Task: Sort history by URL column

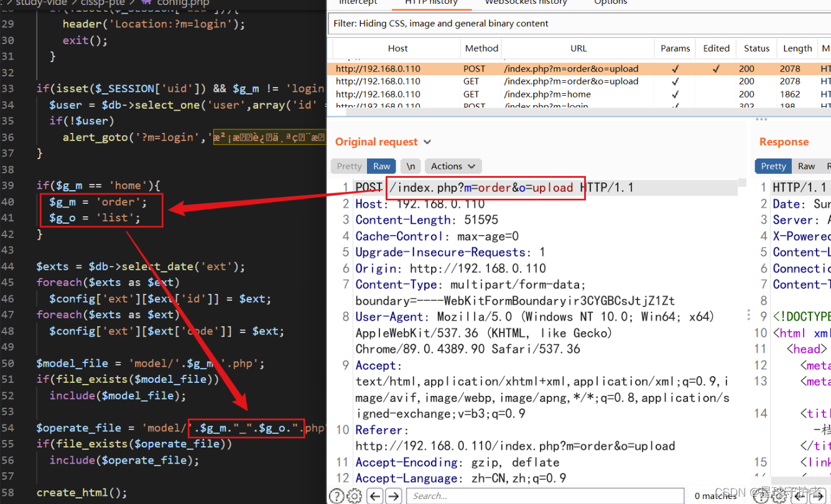Action: coord(578,48)
